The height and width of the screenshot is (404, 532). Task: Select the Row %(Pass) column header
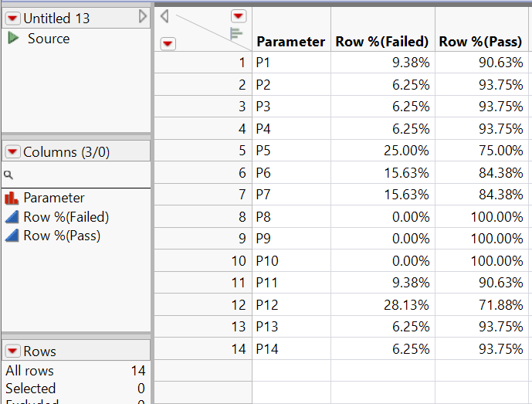tap(480, 42)
